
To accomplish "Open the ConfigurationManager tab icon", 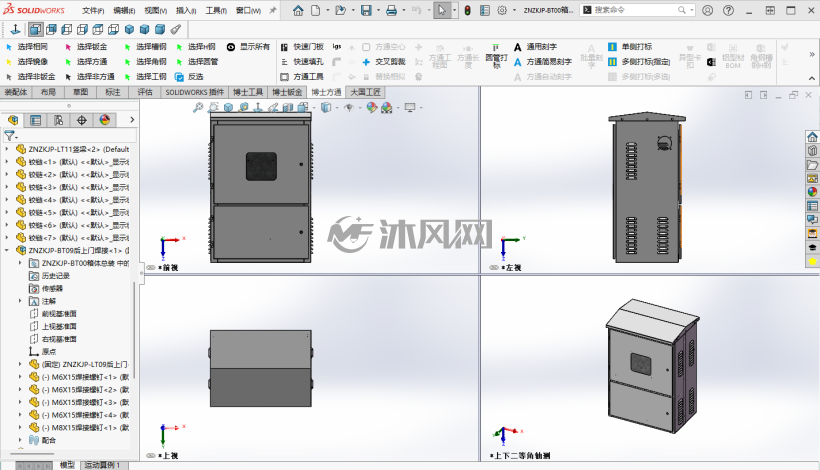I will coord(59,120).
